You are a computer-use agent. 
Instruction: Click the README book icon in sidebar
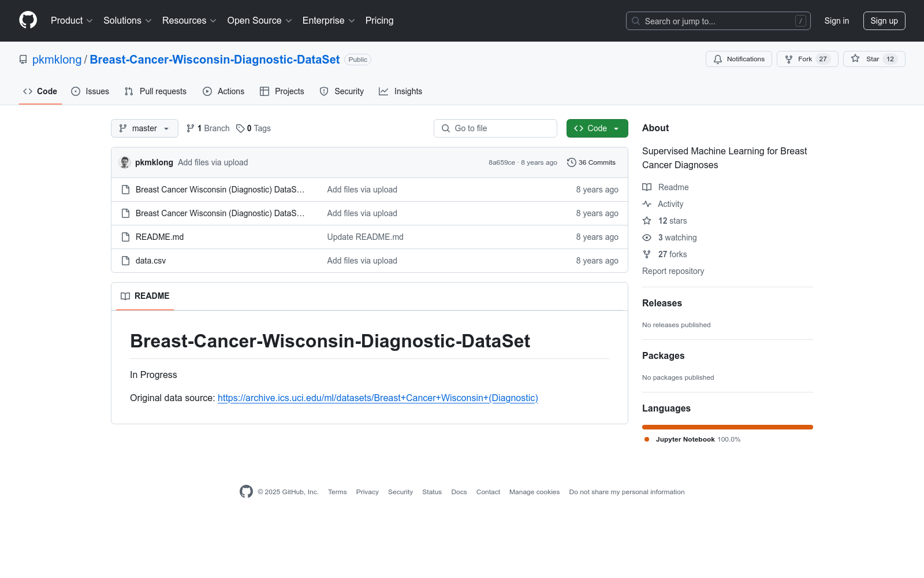[647, 187]
